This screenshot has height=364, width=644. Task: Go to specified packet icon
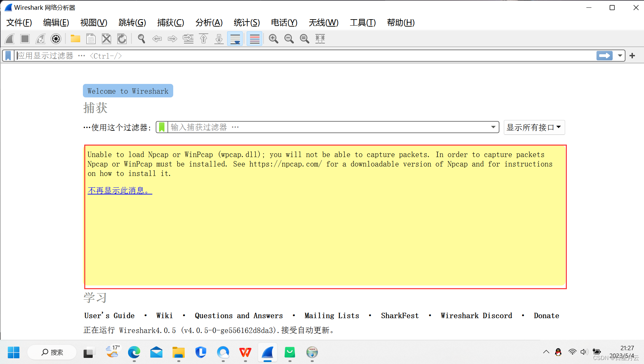(188, 39)
